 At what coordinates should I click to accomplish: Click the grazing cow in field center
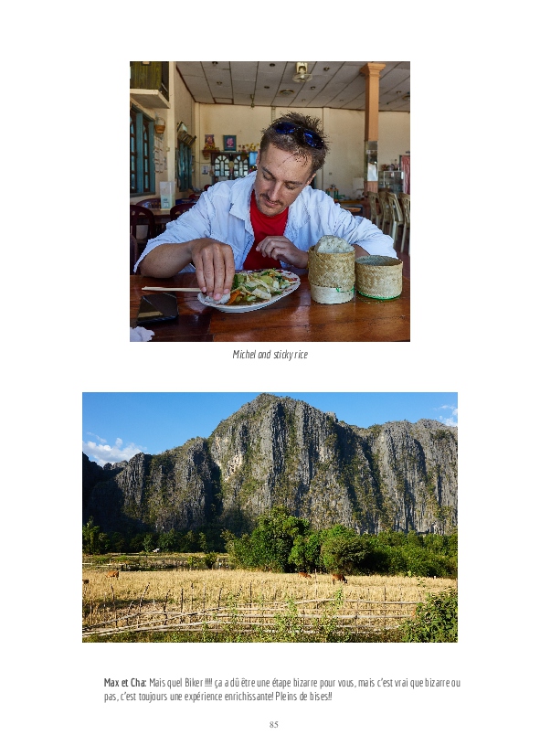(339, 578)
